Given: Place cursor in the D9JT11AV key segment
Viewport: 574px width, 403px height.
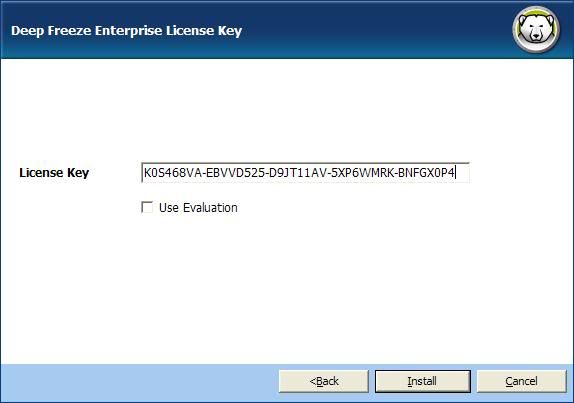Looking at the screenshot, I should (297, 172).
